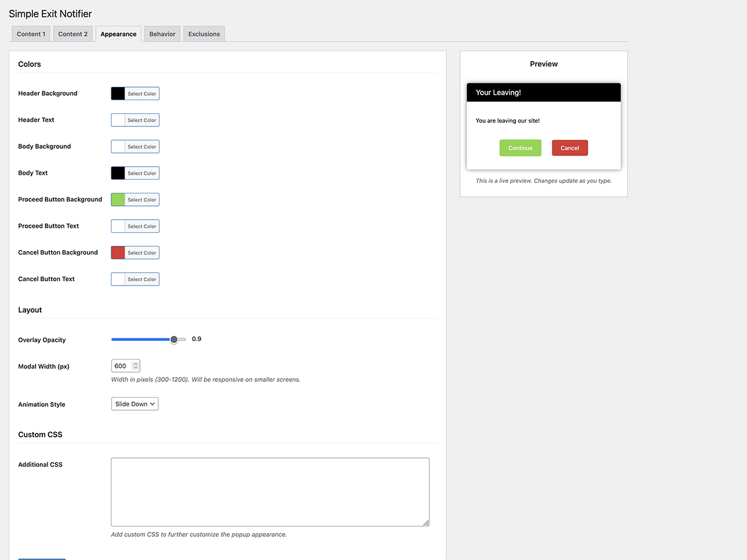Screen dimensions: 747x560
Task: Click the Modal Width helper text
Action: (x=206, y=380)
